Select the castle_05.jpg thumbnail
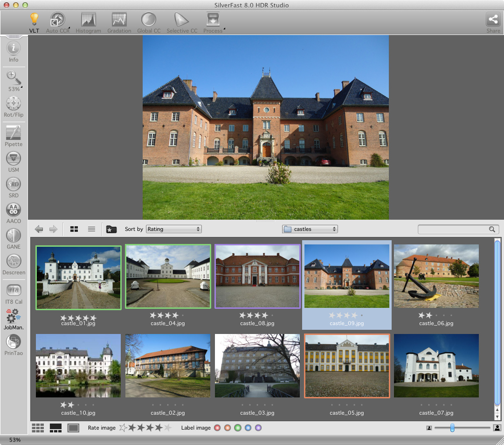Screen dimensions: 504x445 (347, 366)
